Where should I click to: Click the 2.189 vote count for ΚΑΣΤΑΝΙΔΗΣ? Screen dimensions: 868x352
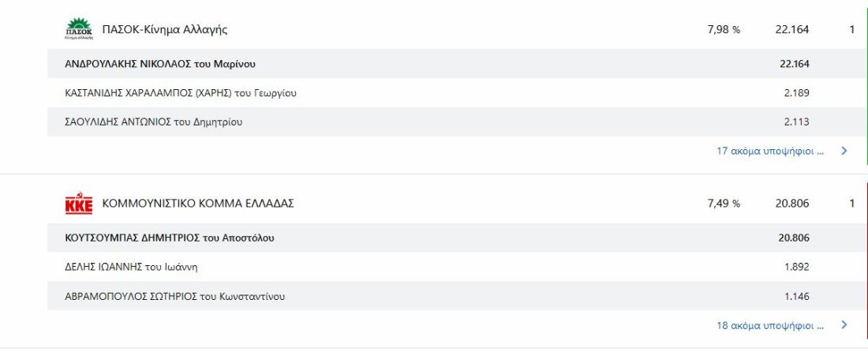[797, 93]
